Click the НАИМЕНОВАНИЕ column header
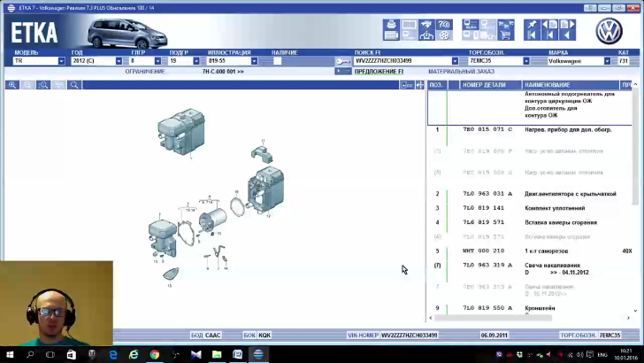The height and width of the screenshot is (363, 644). pos(570,85)
